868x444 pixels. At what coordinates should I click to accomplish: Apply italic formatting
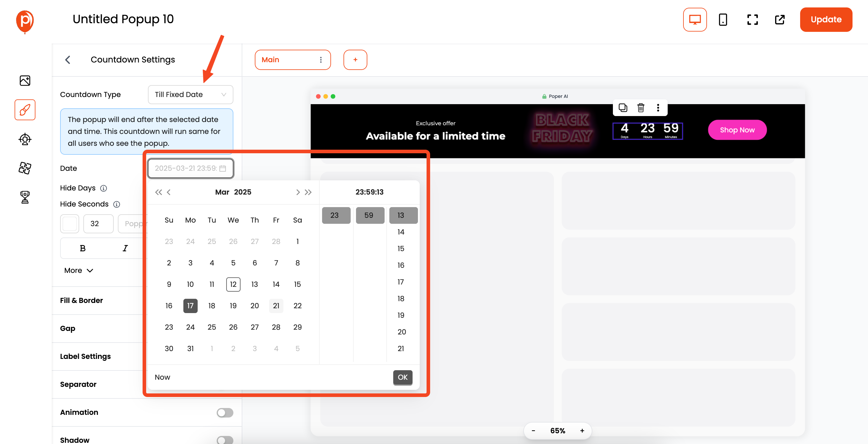[125, 248]
